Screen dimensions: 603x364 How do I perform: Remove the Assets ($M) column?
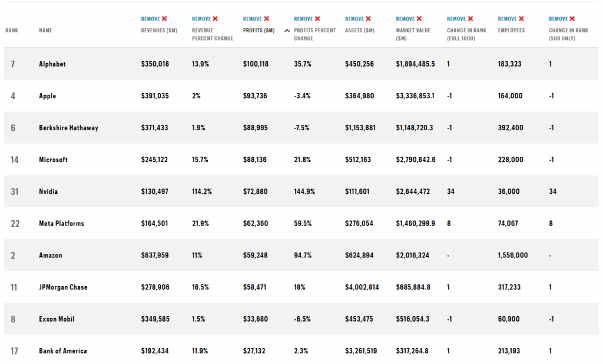pyautogui.click(x=358, y=19)
